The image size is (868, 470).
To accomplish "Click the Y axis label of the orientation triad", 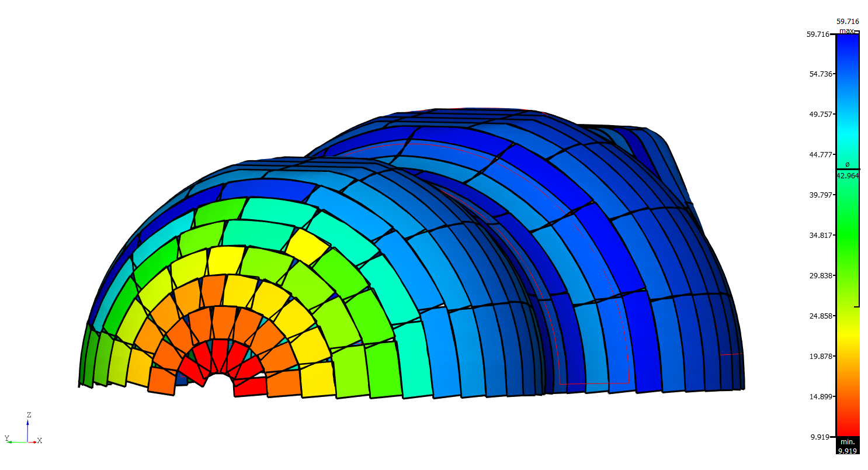I will coord(7,438).
